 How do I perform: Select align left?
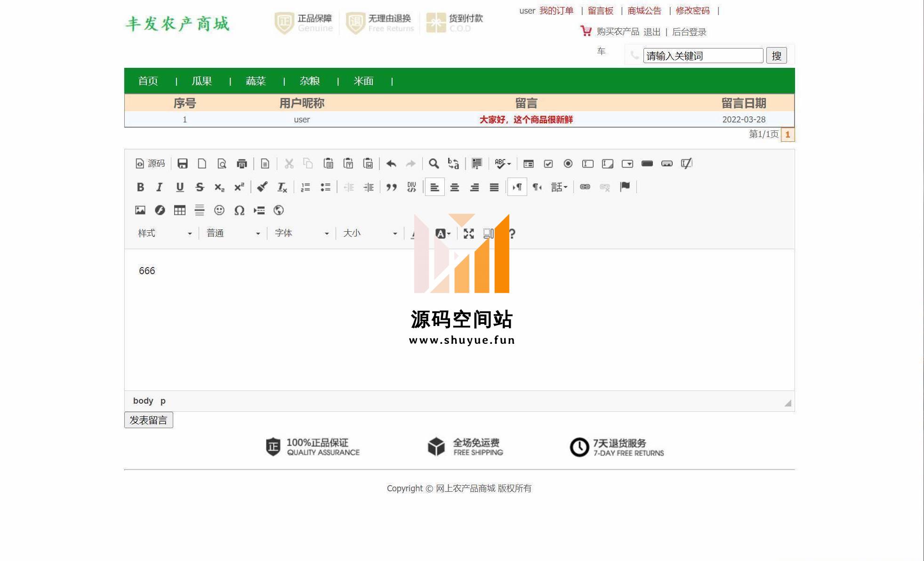(x=435, y=187)
